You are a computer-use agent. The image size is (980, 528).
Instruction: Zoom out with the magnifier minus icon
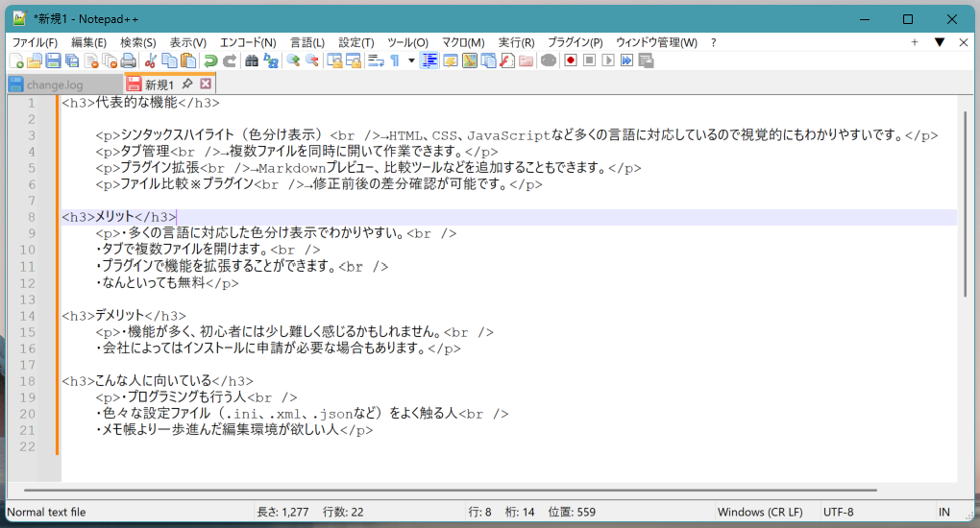coord(312,60)
